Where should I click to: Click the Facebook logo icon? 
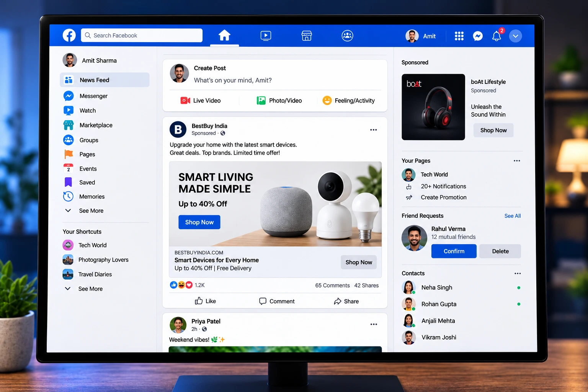(x=69, y=35)
